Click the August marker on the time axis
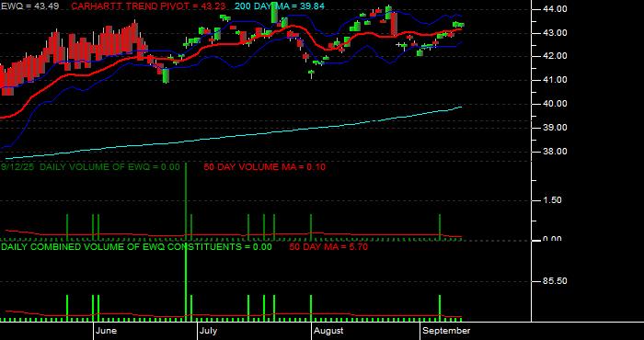 328,331
